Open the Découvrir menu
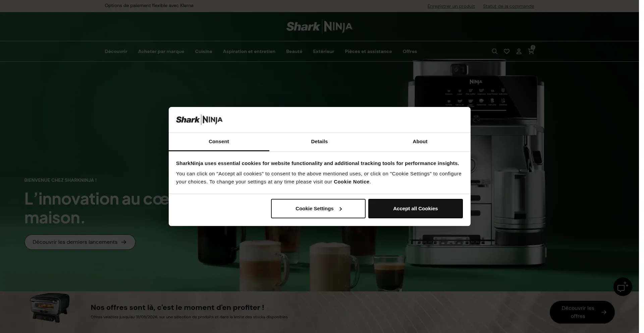Image resolution: width=644 pixels, height=333 pixels. click(x=116, y=51)
